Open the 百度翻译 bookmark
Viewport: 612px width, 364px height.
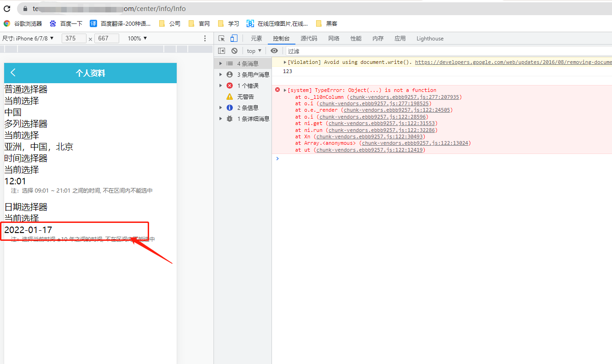pos(120,23)
